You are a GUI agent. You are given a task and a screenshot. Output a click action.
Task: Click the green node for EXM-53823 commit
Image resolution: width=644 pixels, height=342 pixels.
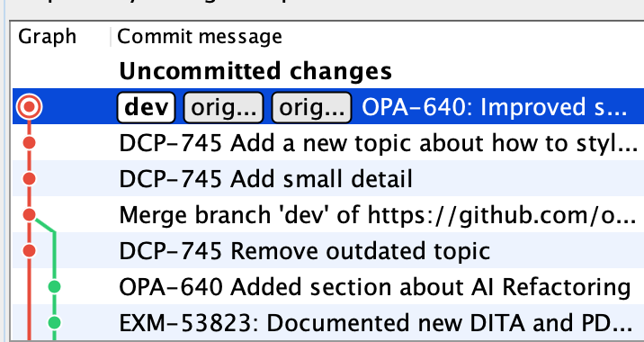[54, 322]
